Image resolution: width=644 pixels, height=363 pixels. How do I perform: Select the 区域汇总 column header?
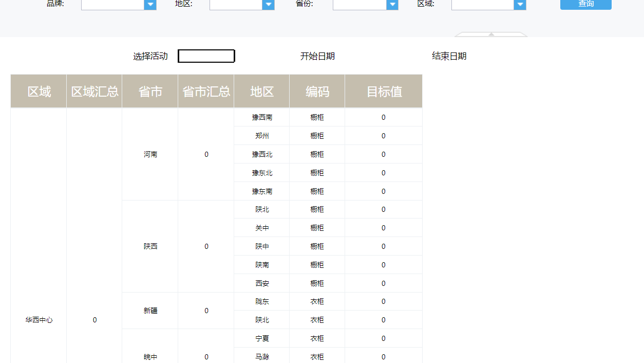[x=94, y=92]
